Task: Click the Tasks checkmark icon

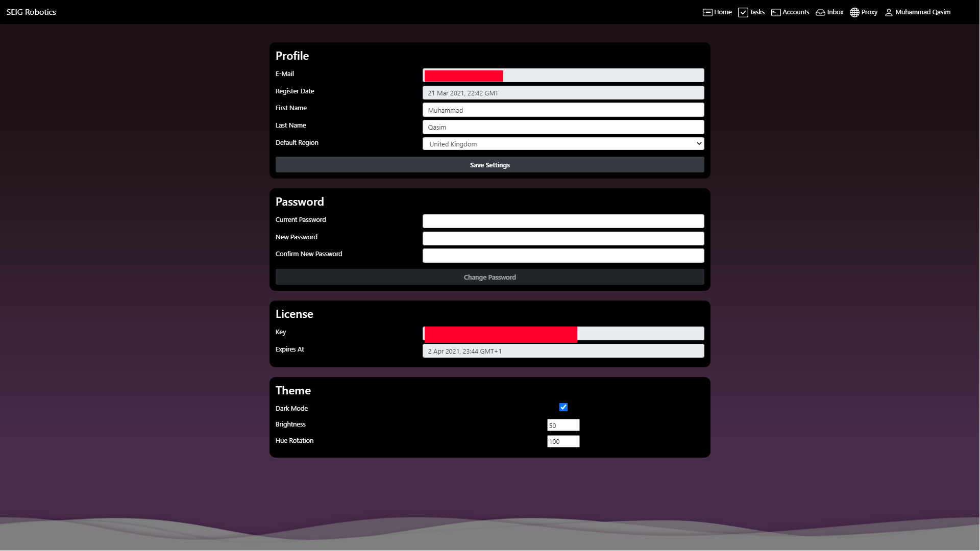Action: 743,12
